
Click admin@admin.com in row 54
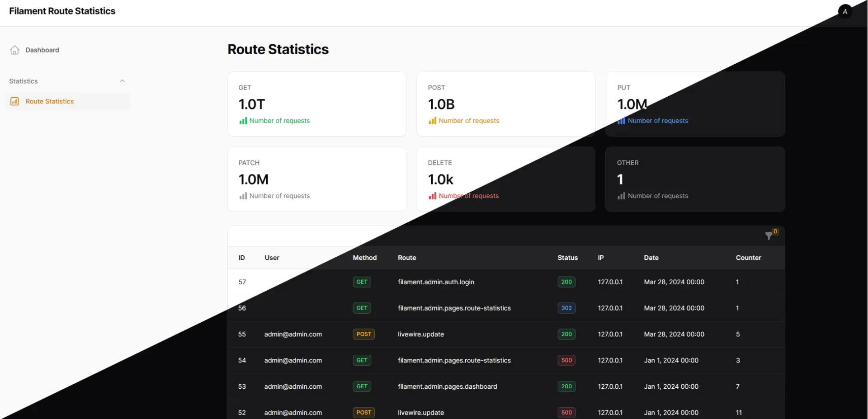[x=293, y=360]
